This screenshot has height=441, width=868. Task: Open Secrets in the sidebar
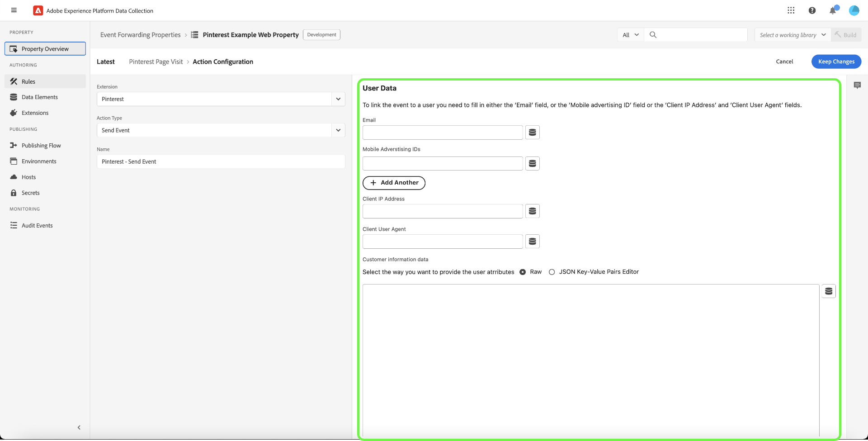(45, 193)
